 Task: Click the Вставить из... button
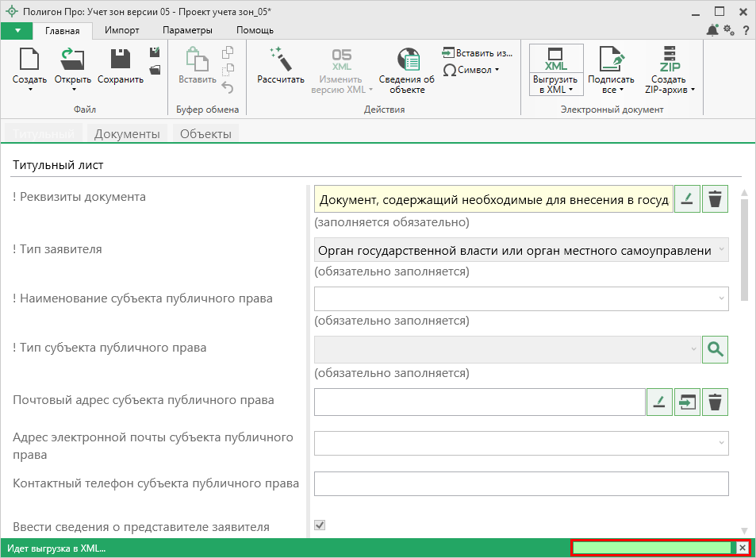tap(478, 53)
